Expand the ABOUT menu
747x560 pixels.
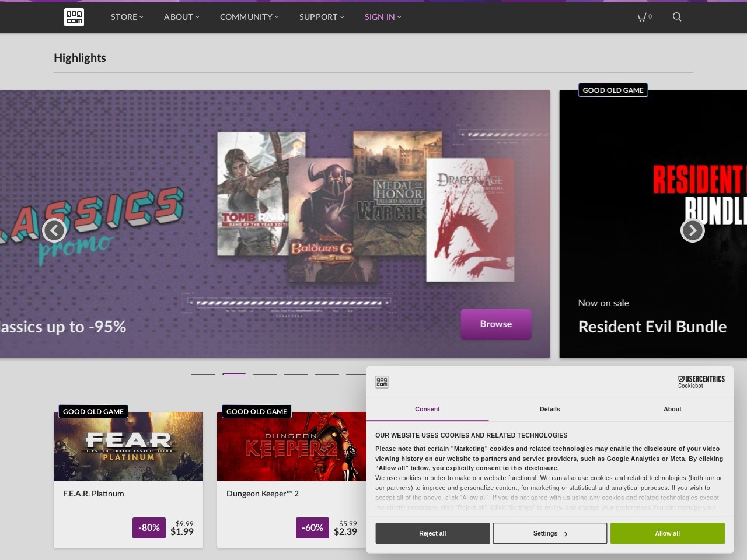181,17
